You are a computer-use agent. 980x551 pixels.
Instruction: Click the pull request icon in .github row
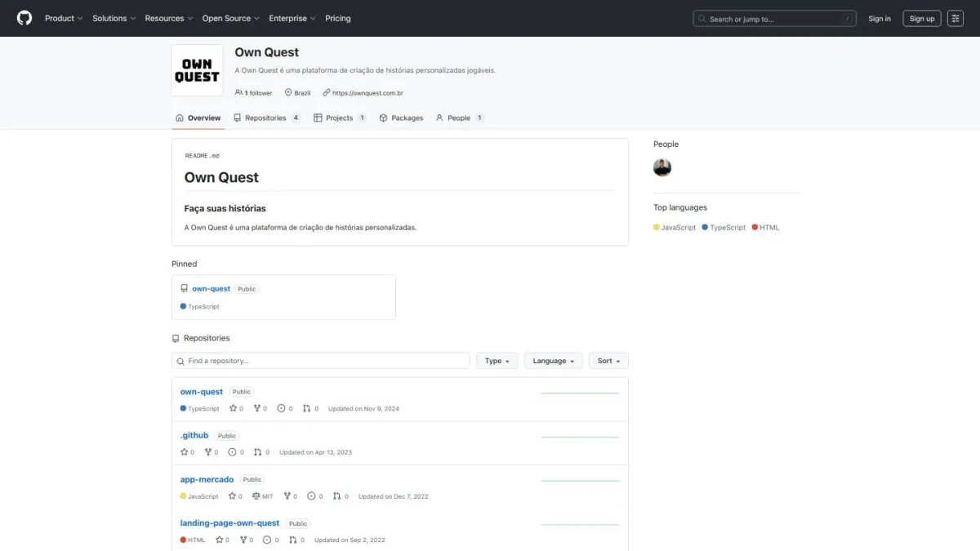(x=257, y=452)
